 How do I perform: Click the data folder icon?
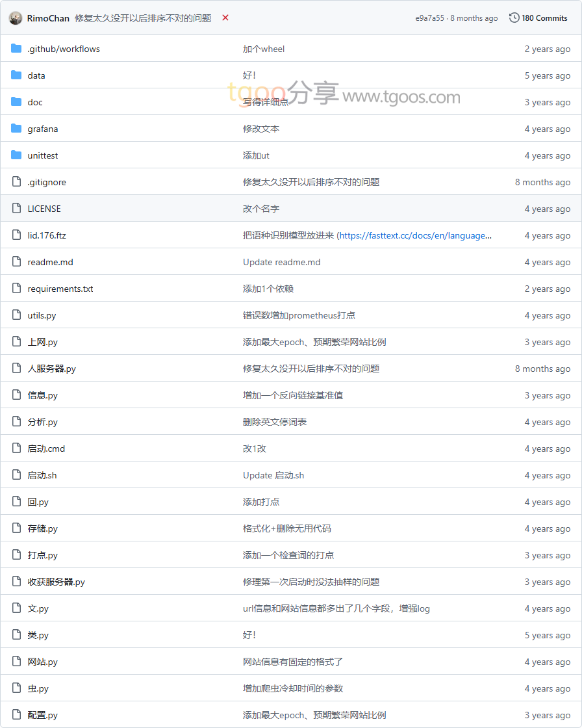[x=16, y=75]
